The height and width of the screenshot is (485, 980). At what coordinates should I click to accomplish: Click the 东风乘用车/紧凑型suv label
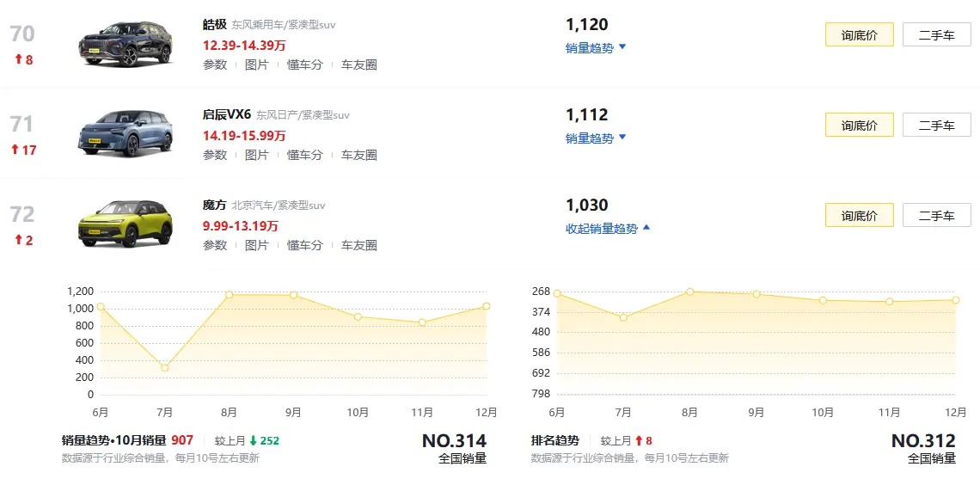[285, 26]
